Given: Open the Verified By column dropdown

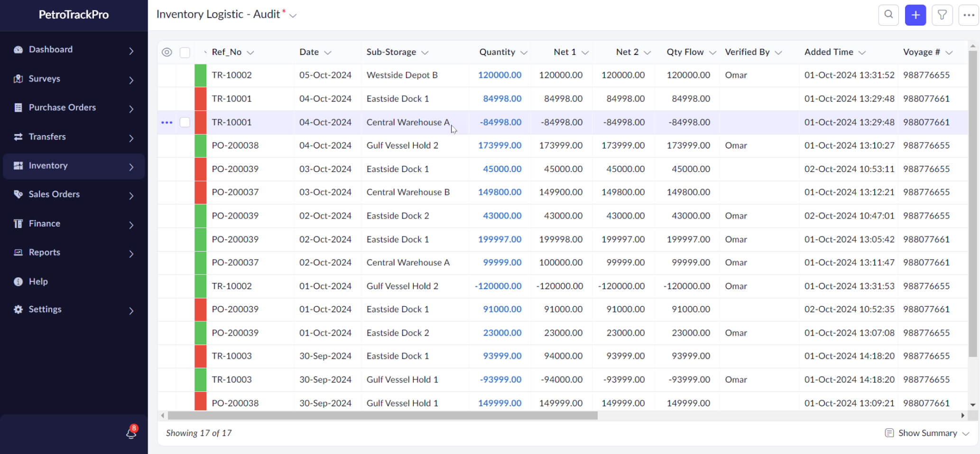Looking at the screenshot, I should pyautogui.click(x=778, y=52).
